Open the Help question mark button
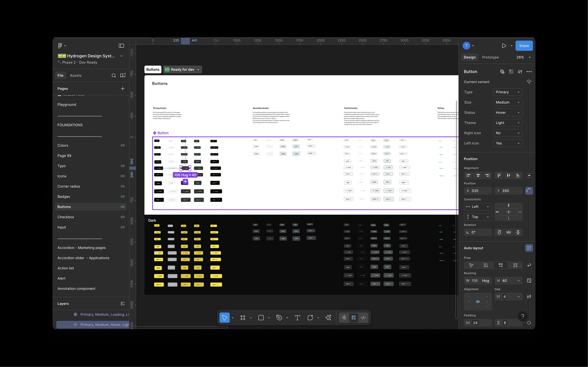The width and height of the screenshot is (588, 367). (x=523, y=316)
